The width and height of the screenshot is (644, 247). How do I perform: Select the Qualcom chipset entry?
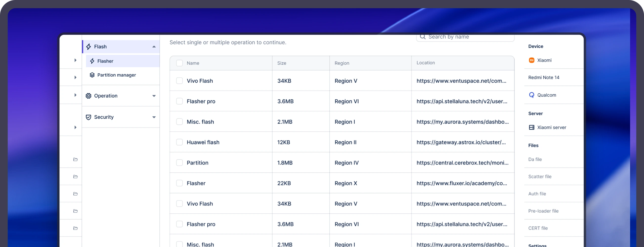pyautogui.click(x=554, y=95)
